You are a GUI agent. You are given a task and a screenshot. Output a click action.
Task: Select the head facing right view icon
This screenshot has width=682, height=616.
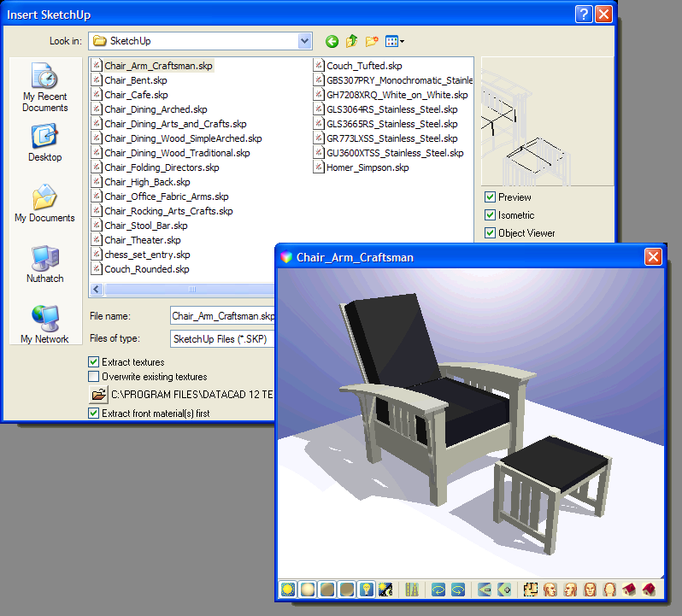pyautogui.click(x=550, y=590)
